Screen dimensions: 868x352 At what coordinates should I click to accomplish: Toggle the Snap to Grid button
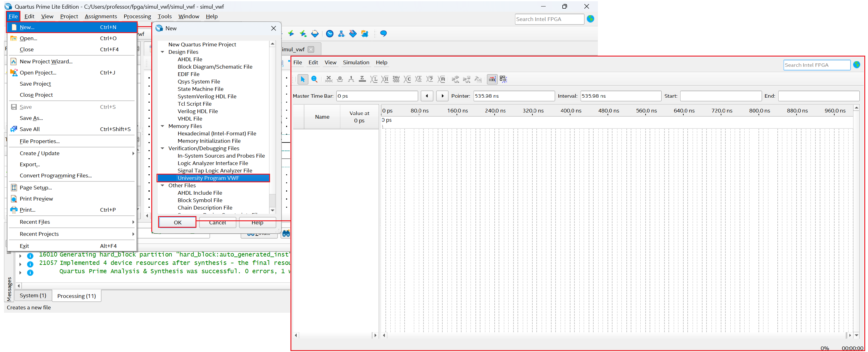coord(492,79)
